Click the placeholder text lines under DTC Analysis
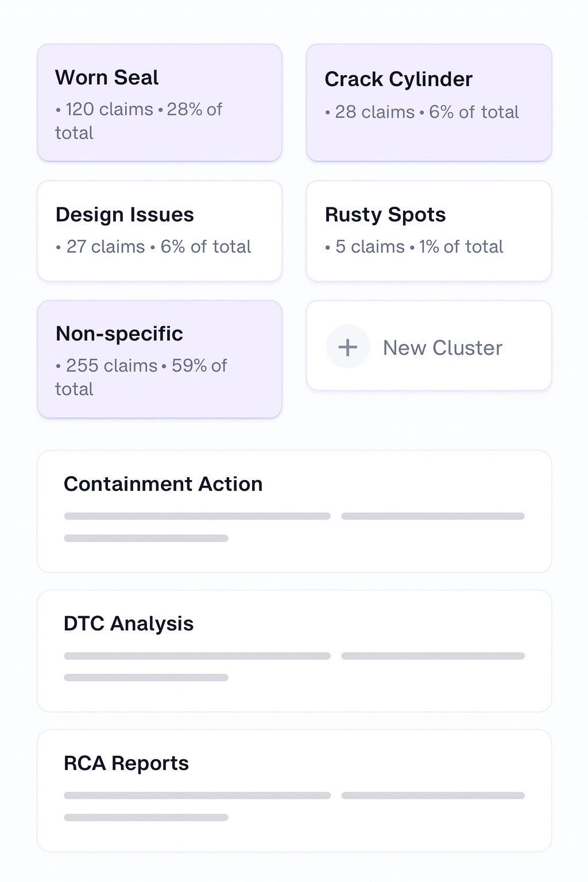The image size is (588, 882). (197, 656)
